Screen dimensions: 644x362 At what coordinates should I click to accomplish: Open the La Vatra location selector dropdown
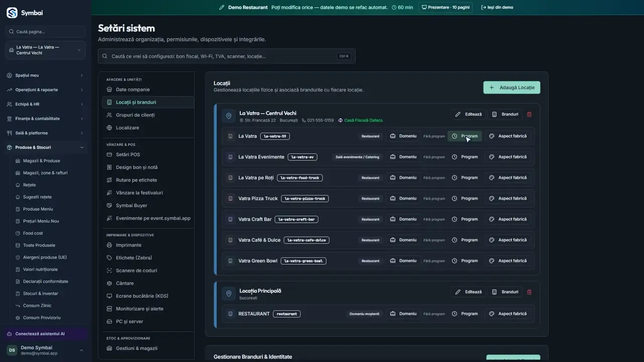pos(45,50)
